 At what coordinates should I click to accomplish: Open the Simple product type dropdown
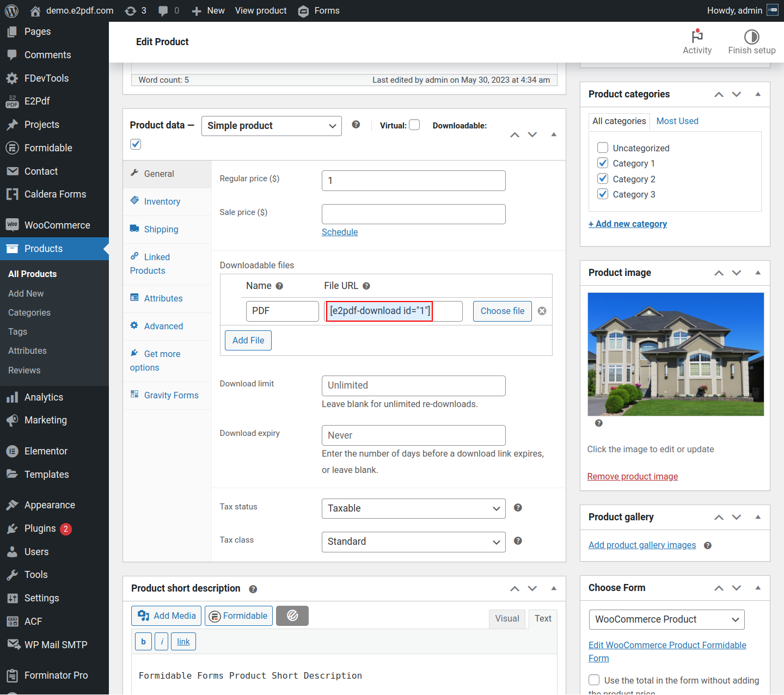tap(271, 126)
